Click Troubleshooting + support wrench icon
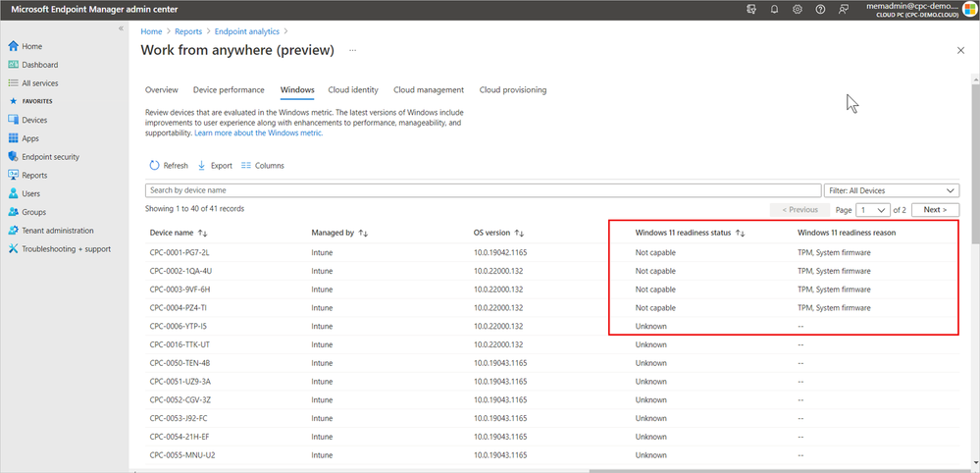 [x=13, y=248]
